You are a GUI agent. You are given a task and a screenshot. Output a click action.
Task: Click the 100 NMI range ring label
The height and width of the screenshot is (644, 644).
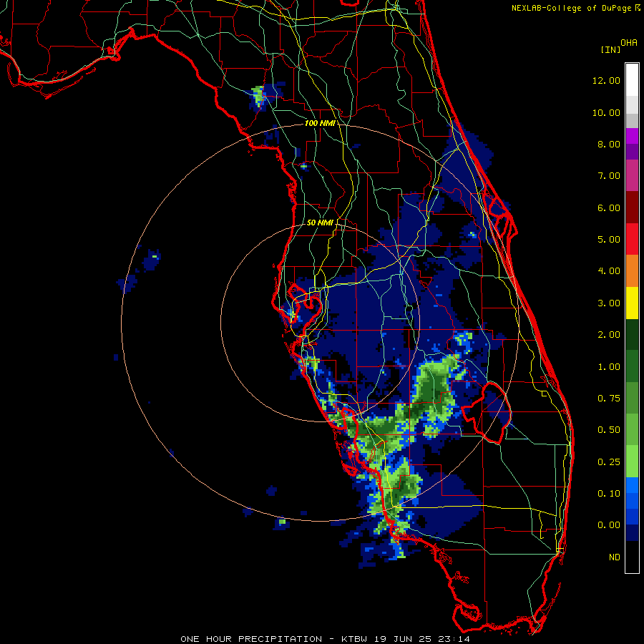320,123
